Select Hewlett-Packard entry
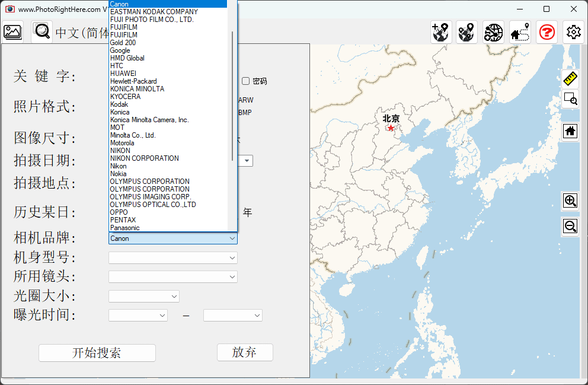Image resolution: width=588 pixels, height=385 pixels. pos(168,81)
